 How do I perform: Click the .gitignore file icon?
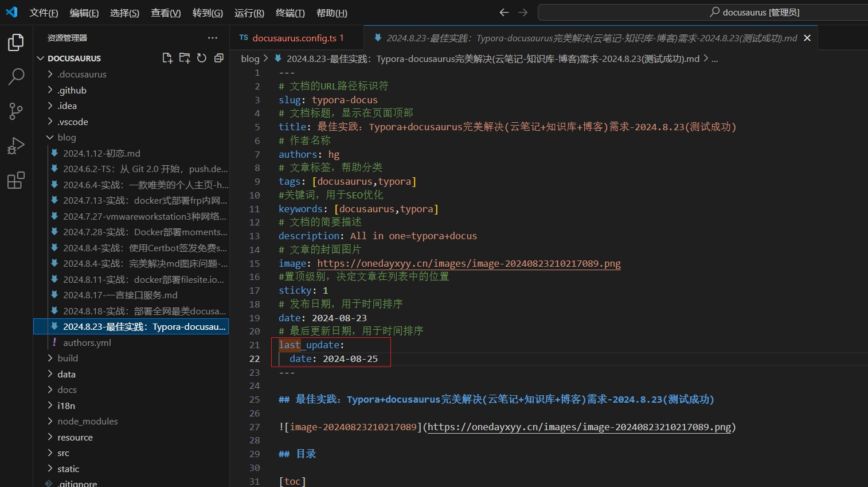click(x=49, y=484)
